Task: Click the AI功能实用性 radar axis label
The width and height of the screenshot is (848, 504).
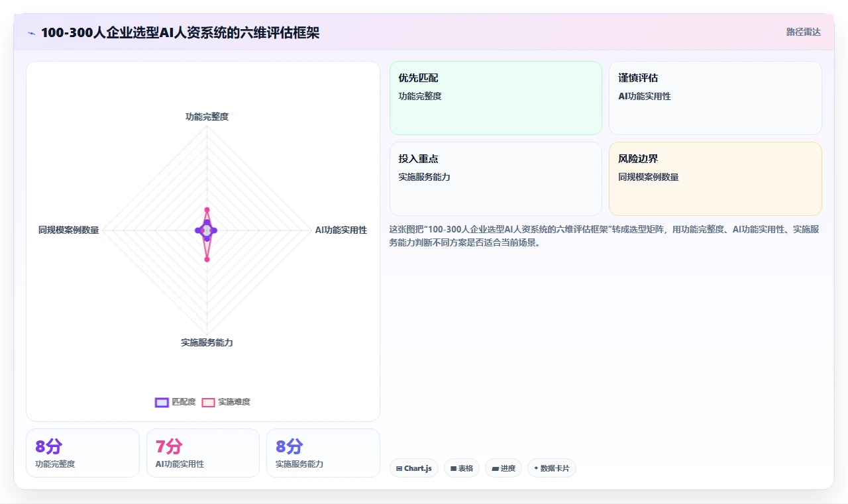Action: (x=341, y=230)
